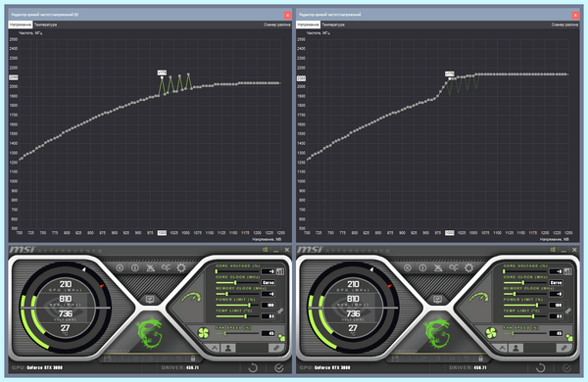Start OC Scanner in left Afterburner window
Image resolution: width=588 pixels, height=382 pixels.
166,267
